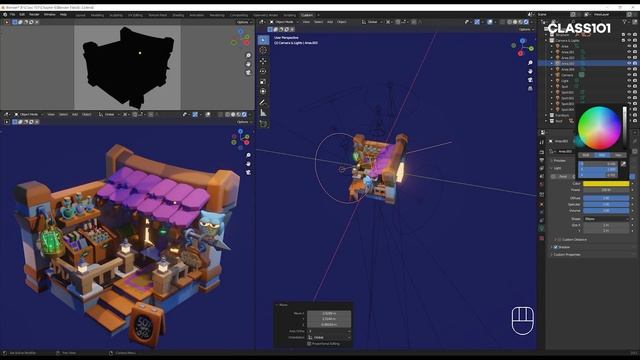Select Point light type button
This screenshot has width=640, height=360.
pyautogui.click(x=563, y=176)
